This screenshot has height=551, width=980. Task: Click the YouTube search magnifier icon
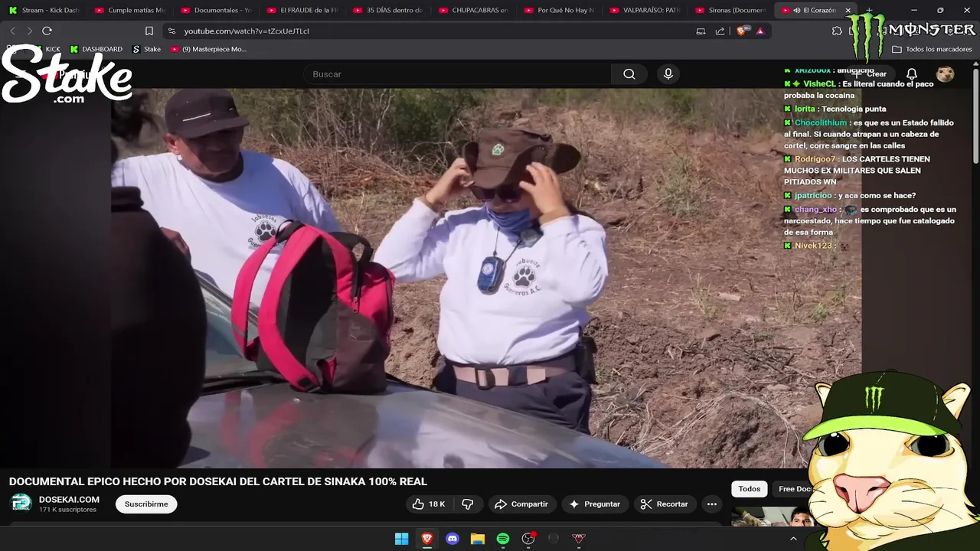coord(629,74)
